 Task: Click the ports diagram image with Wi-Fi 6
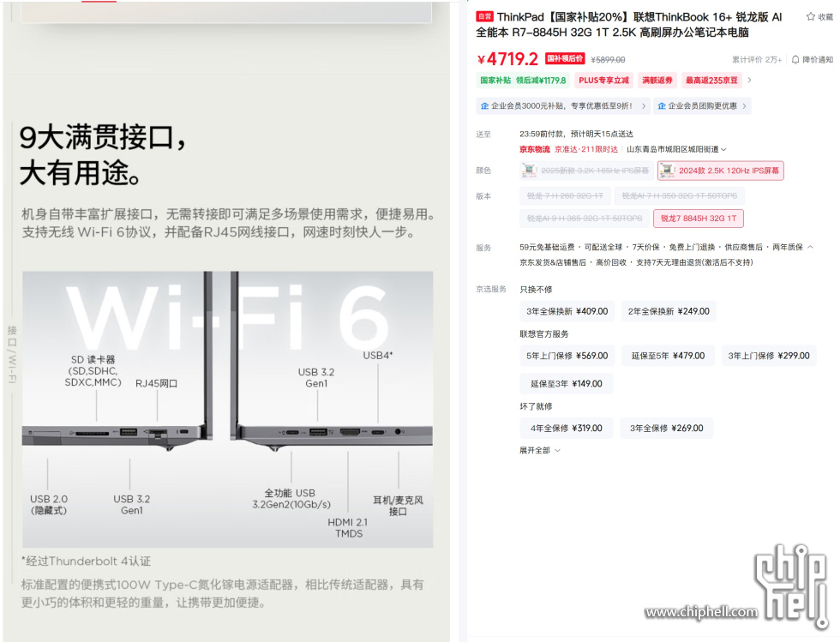coord(228,409)
